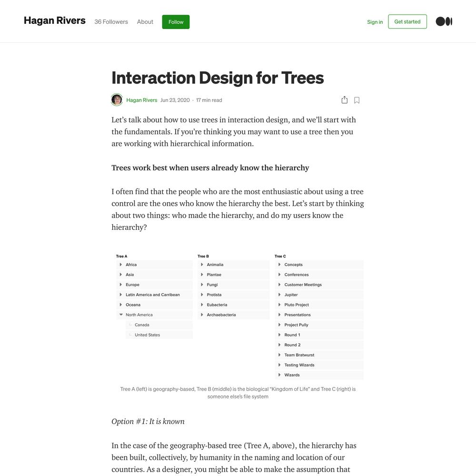Expand the Animalia node arrow
Image resolution: width=476 pixels, height=476 pixels.
tap(202, 265)
